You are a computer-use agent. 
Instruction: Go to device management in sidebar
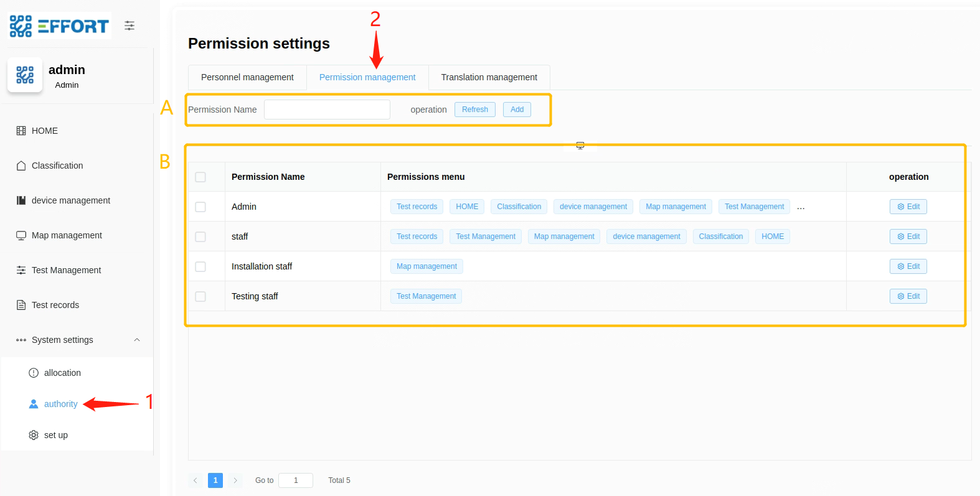(x=70, y=200)
